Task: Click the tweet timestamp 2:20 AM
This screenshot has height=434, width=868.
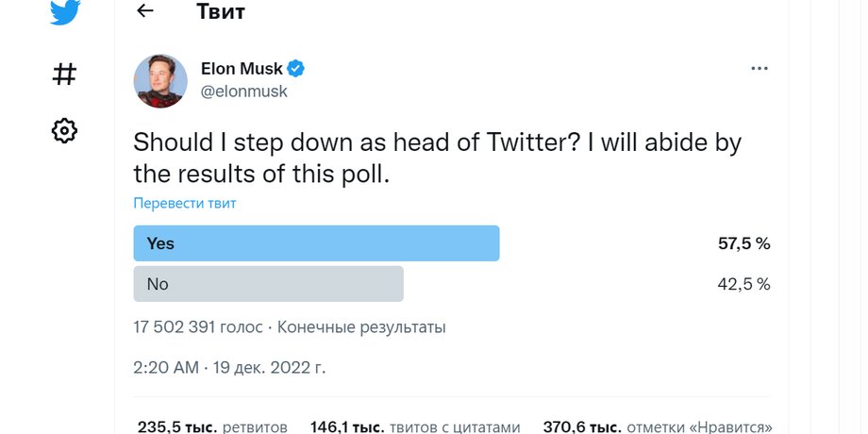Action: 165,367
